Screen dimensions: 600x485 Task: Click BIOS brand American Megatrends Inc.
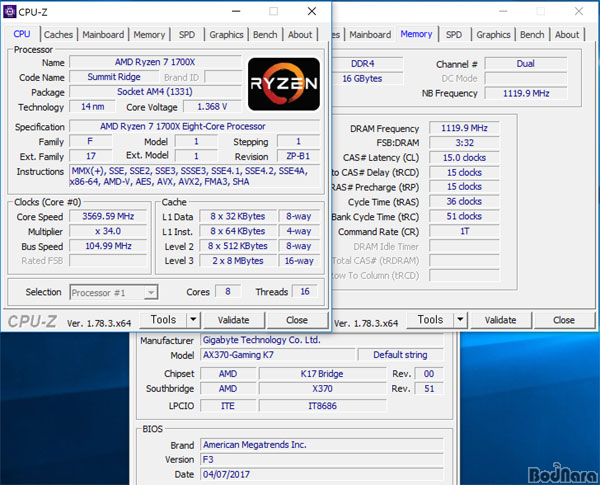(322, 444)
